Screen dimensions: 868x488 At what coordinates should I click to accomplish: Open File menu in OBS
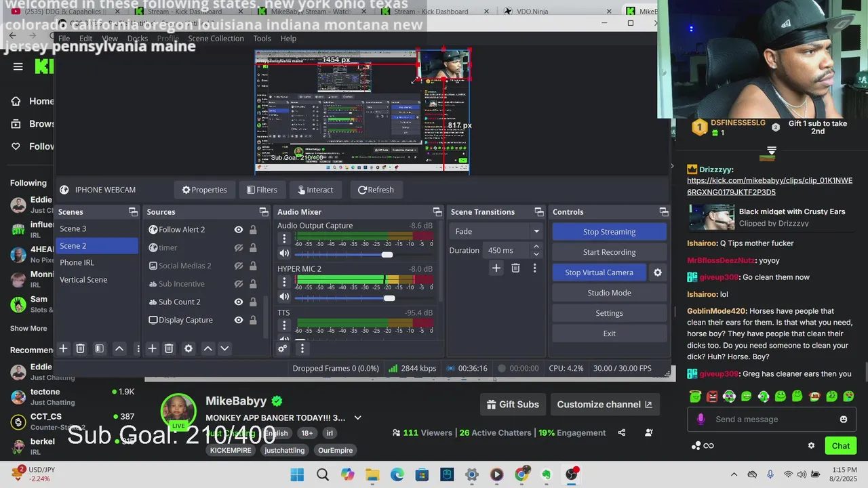pos(64,39)
